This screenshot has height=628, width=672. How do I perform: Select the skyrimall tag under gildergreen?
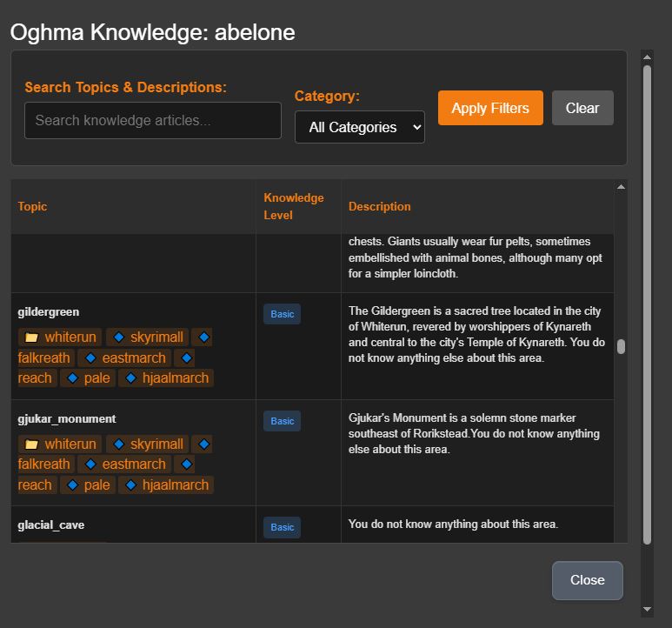click(148, 337)
